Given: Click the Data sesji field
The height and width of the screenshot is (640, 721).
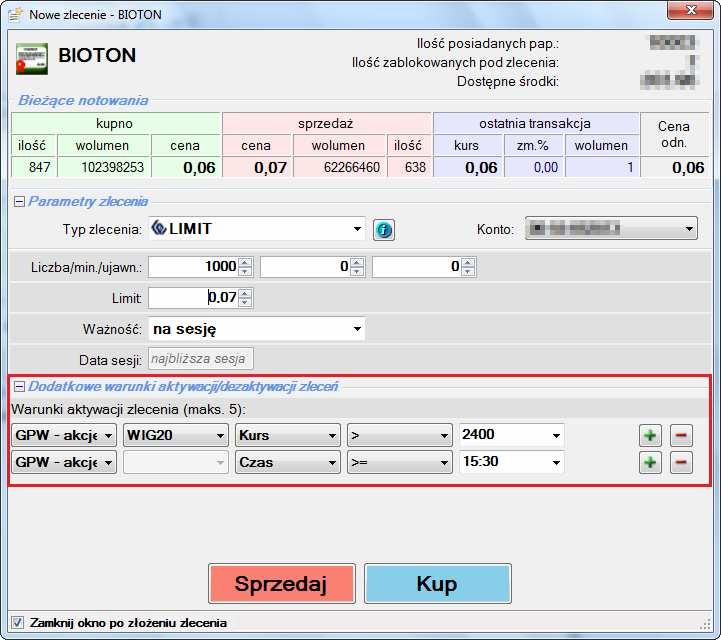Looking at the screenshot, I should point(200,359).
